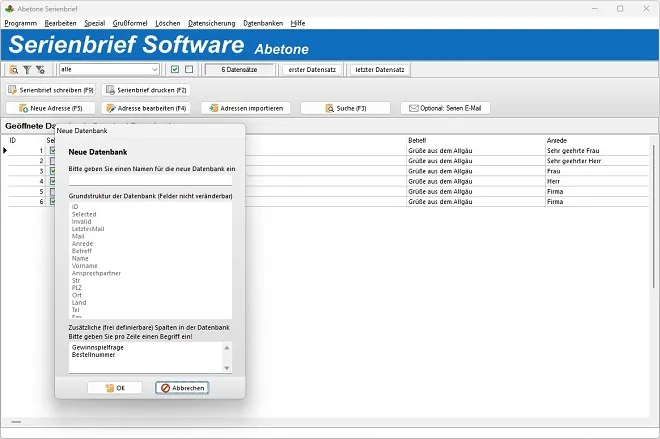Select the 'Firma' cell in row 5
Viewport: 660px width, 439px height.
pos(598,192)
